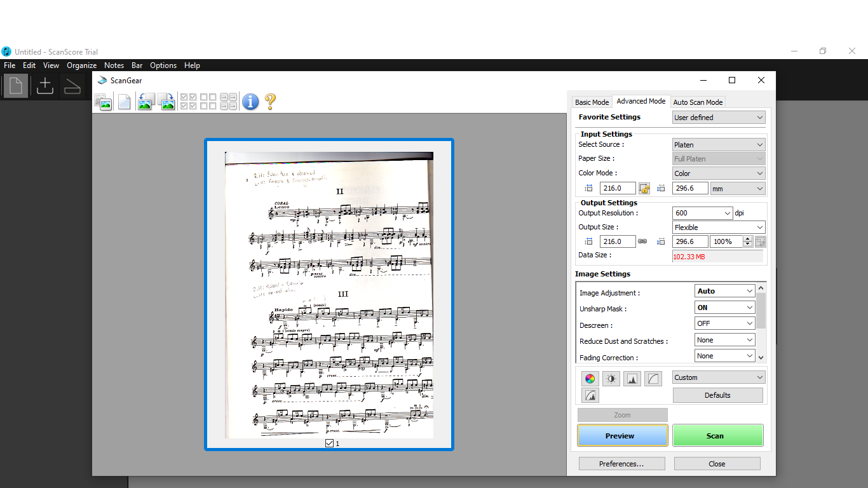Viewport: 868px width, 488px height.
Task: Click the output height field showing 296.6
Action: pyautogui.click(x=690, y=241)
